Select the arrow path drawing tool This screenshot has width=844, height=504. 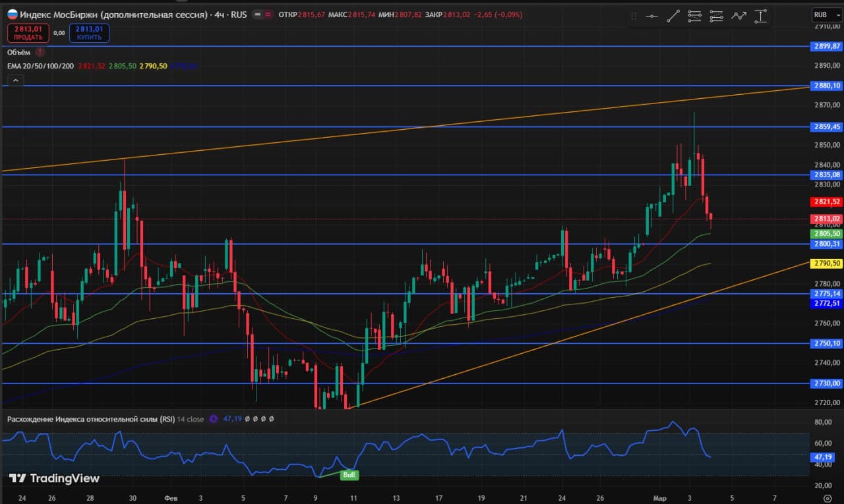(738, 16)
